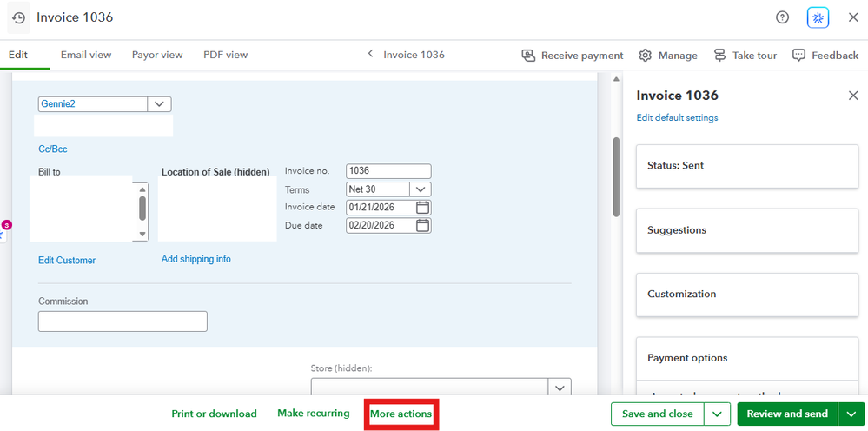Open the Due date calendar picker

coord(422,225)
